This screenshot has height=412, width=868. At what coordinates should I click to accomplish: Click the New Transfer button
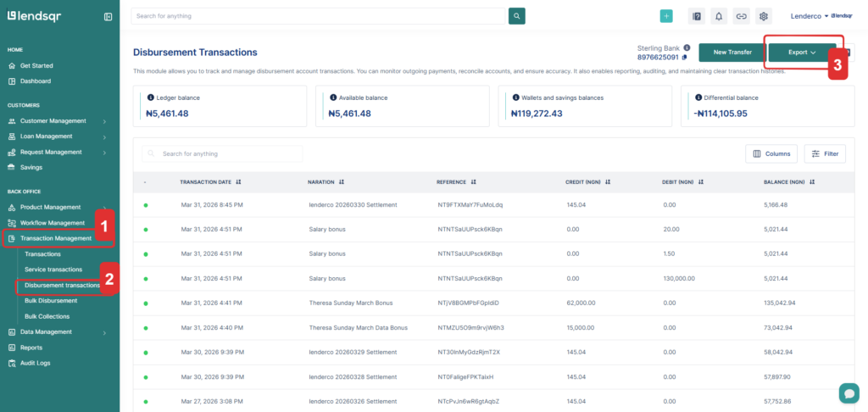(732, 53)
